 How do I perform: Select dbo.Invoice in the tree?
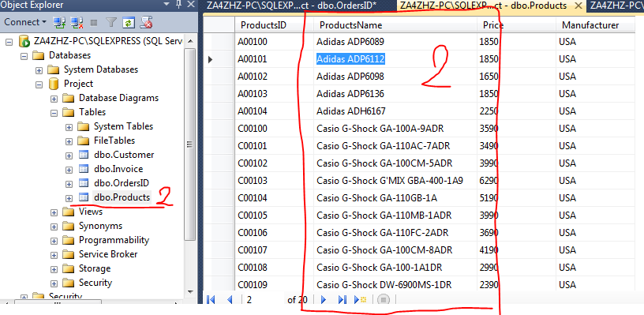pyautogui.click(x=118, y=169)
